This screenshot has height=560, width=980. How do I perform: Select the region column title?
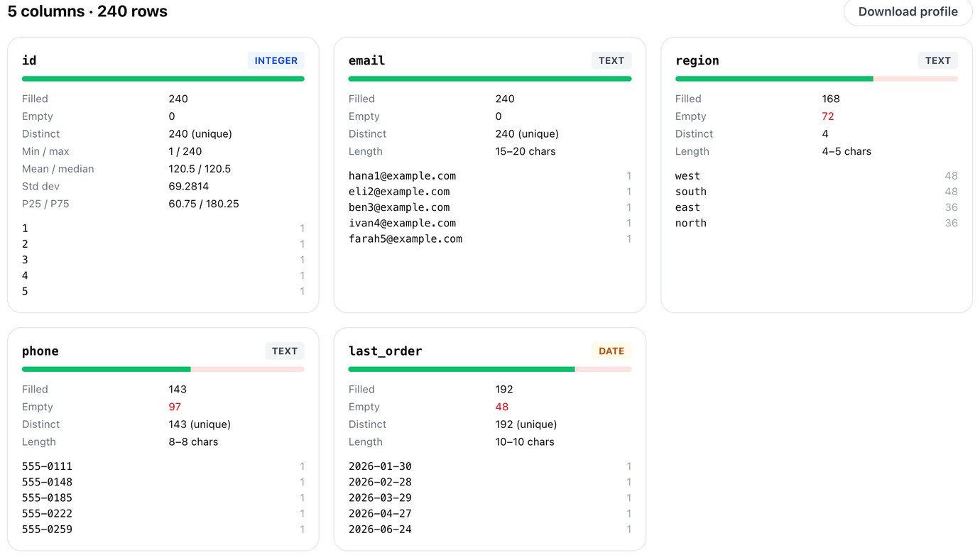[697, 60]
